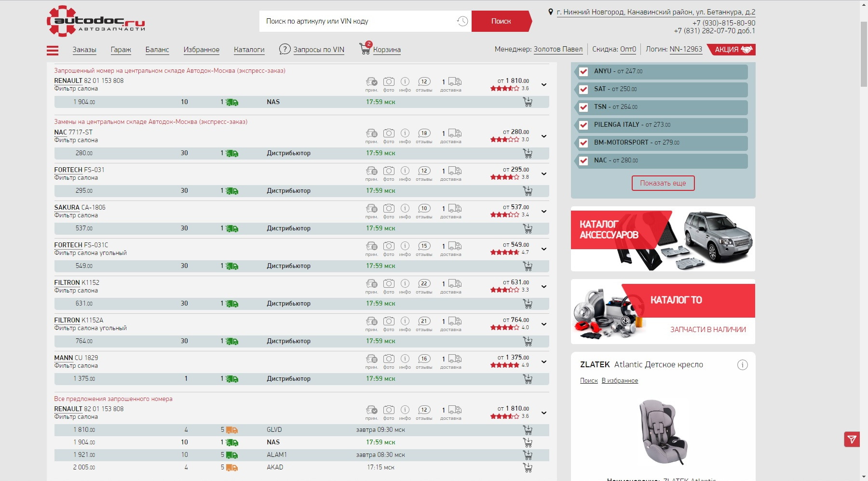The height and width of the screenshot is (481, 868).
Task: Click the autodoc.ru logo
Action: 96,21
